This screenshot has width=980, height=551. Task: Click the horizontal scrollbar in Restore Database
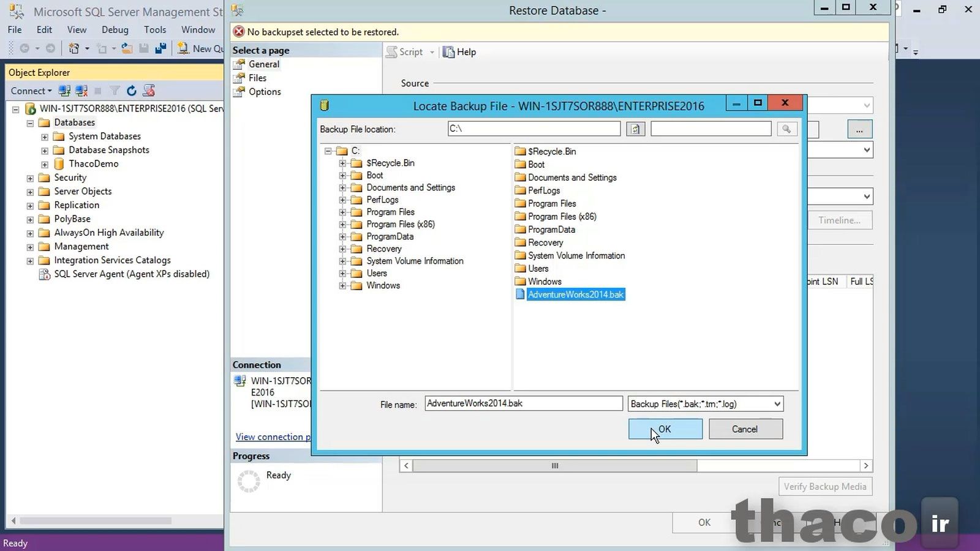point(555,466)
